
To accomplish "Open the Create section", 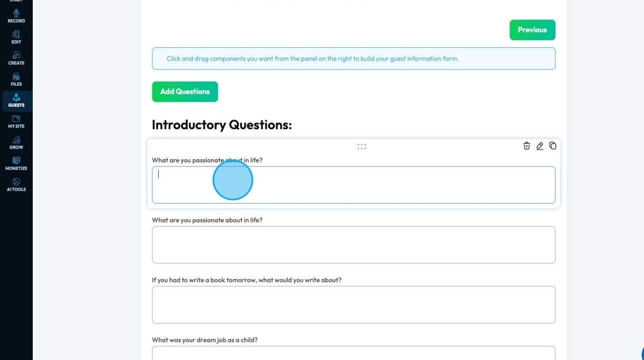I will click(16, 58).
